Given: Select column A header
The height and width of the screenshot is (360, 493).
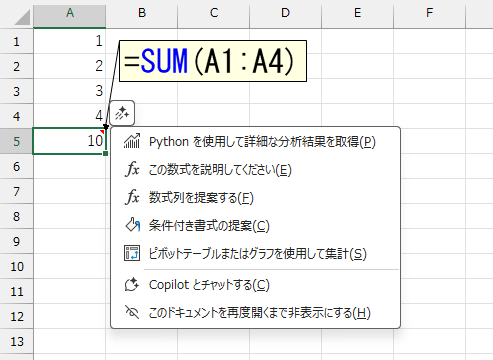Looking at the screenshot, I should pyautogui.click(x=70, y=13).
